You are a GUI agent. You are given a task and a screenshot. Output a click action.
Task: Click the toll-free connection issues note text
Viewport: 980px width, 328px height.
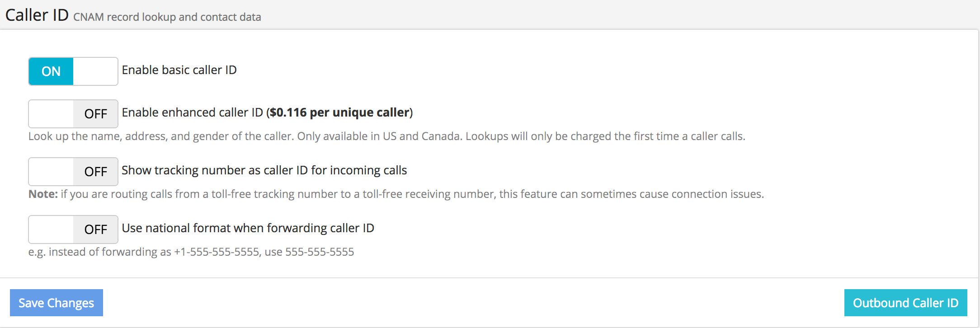(x=412, y=194)
